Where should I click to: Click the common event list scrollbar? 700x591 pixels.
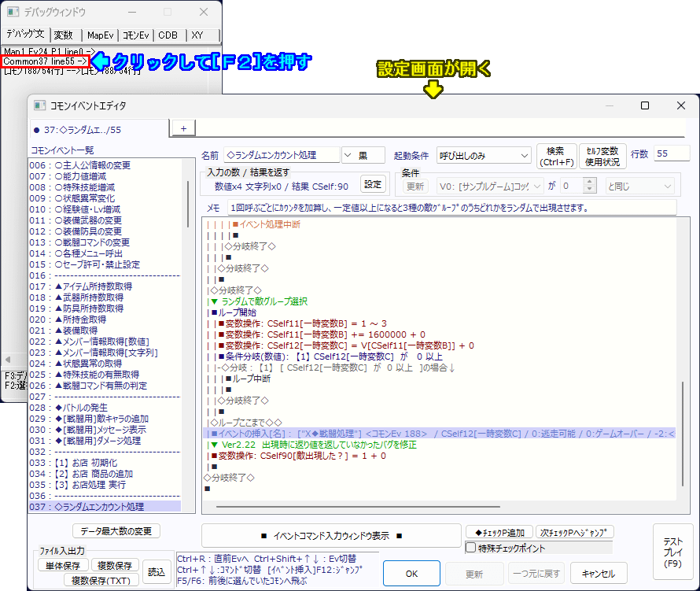[x=188, y=204]
